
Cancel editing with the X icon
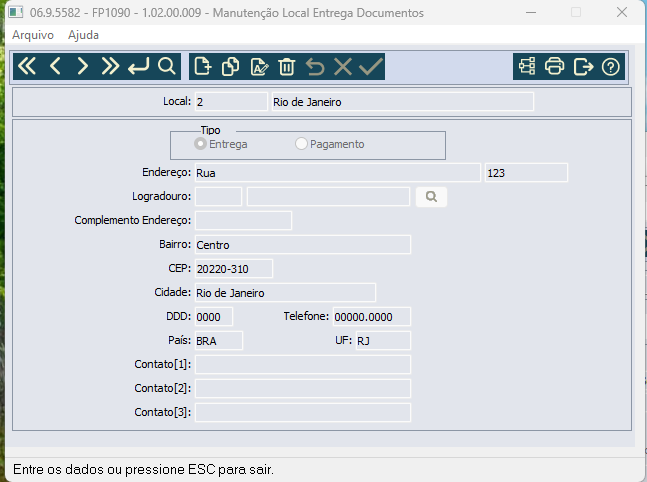pos(343,66)
